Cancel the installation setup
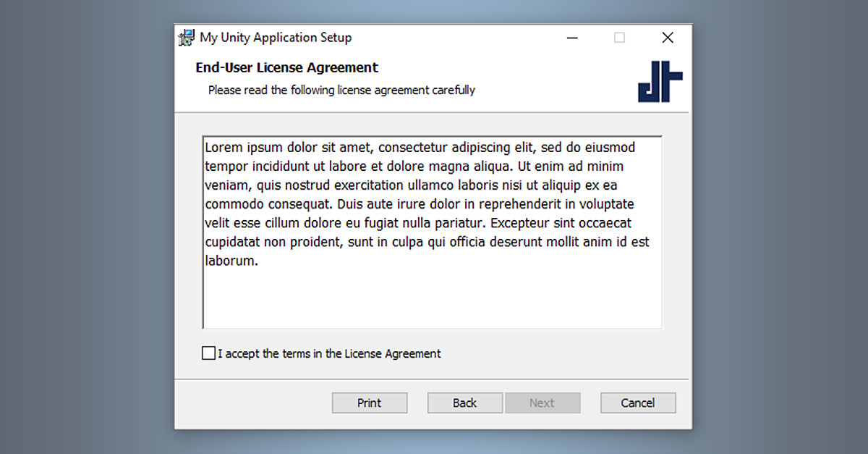This screenshot has width=868, height=454. 638,403
